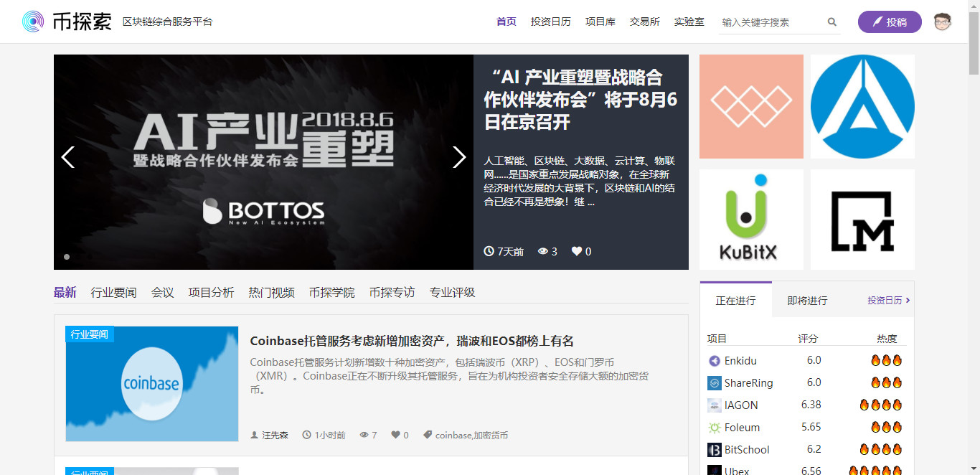980x475 pixels.
Task: Select the 币探专访 category tab
Action: click(x=392, y=292)
